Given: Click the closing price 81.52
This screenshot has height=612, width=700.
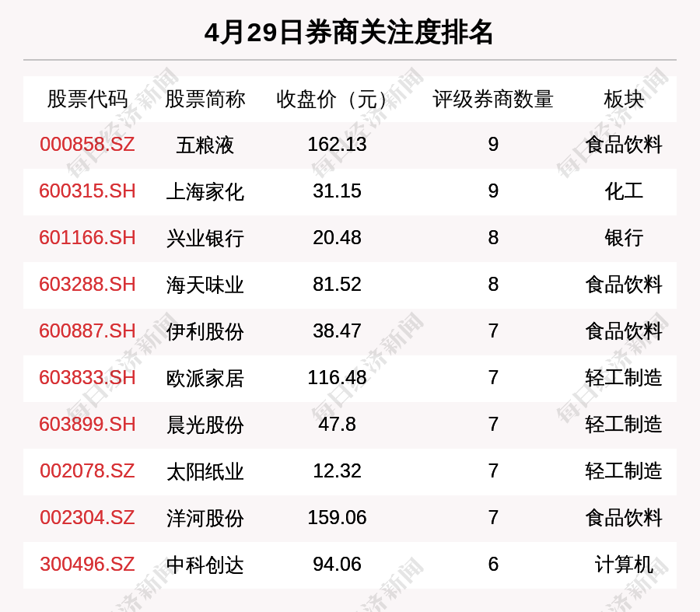Looking at the screenshot, I should [337, 285].
